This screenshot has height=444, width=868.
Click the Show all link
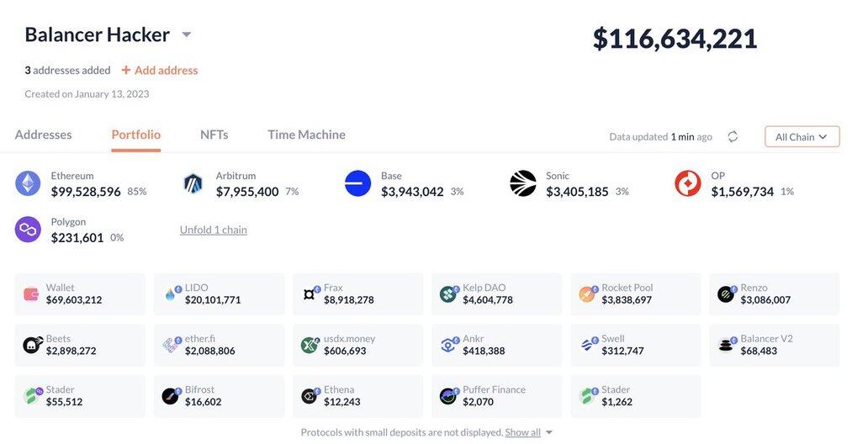(x=522, y=432)
